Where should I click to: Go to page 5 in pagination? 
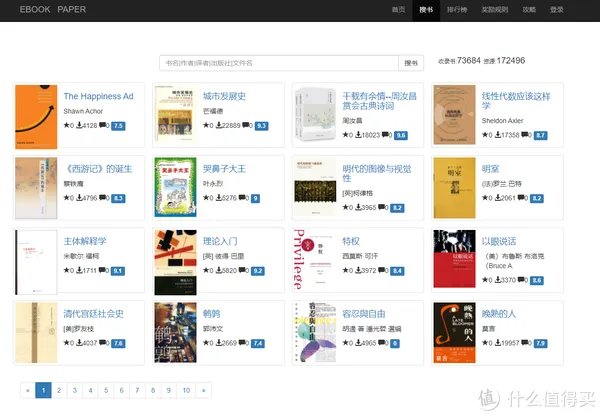click(x=106, y=390)
